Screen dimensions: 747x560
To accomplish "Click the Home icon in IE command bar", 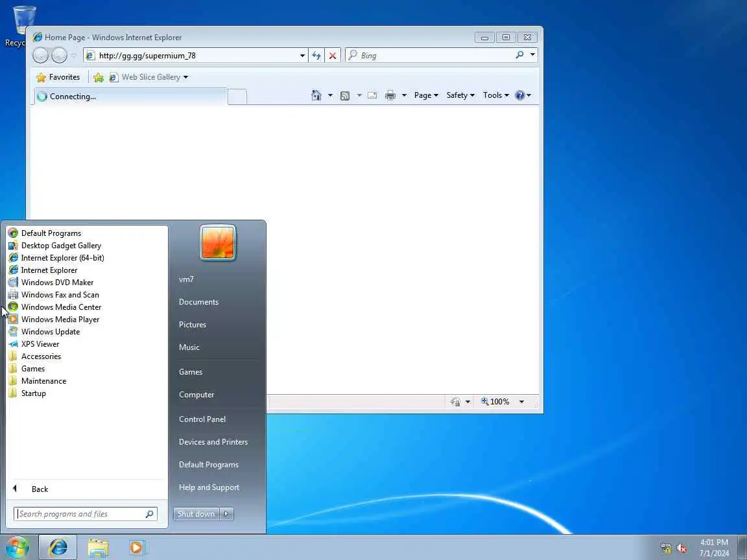I will click(316, 95).
